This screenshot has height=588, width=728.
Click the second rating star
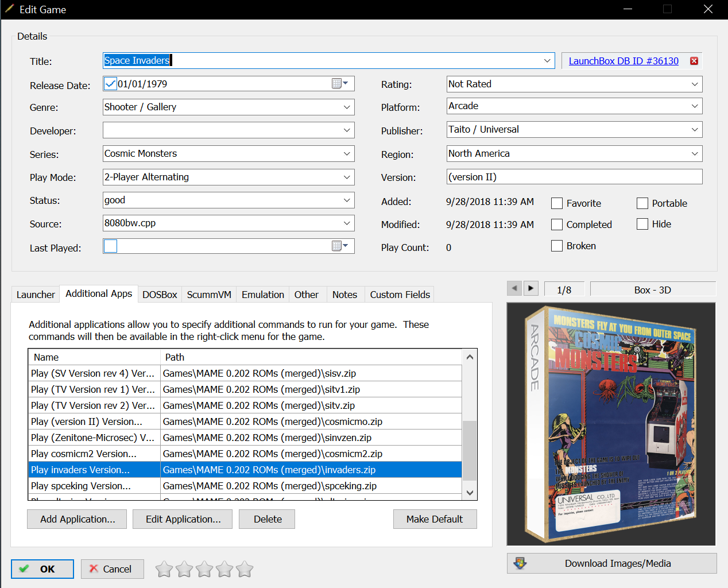pyautogui.click(x=184, y=569)
